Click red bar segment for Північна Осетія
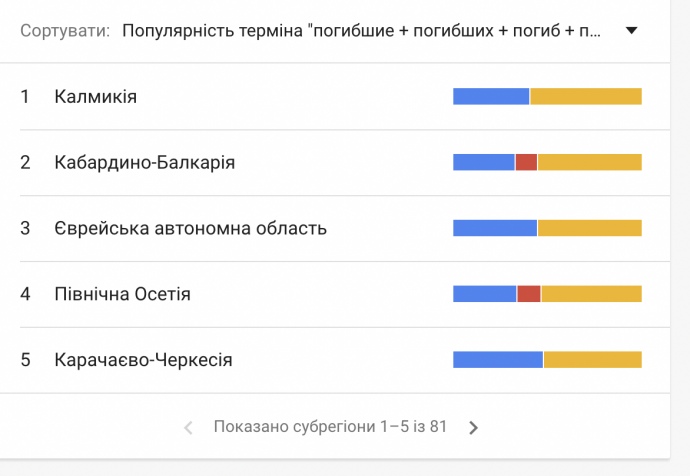The width and height of the screenshot is (690, 476). click(x=529, y=294)
